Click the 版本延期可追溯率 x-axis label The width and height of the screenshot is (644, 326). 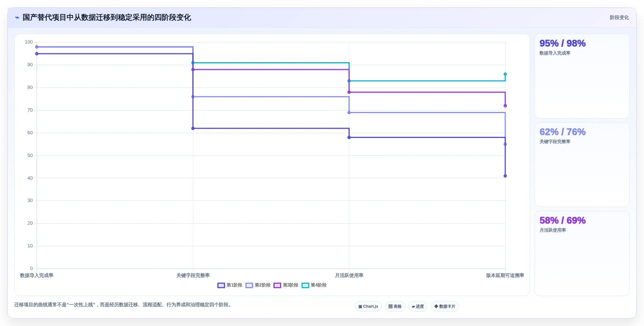[505, 276]
